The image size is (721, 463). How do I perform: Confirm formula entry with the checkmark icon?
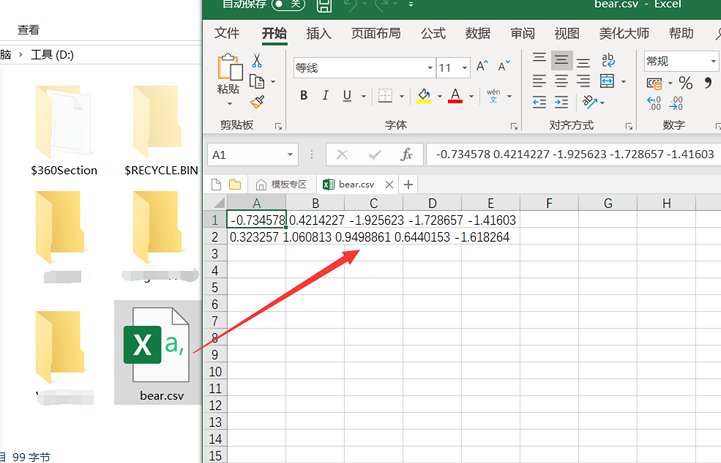click(x=375, y=154)
